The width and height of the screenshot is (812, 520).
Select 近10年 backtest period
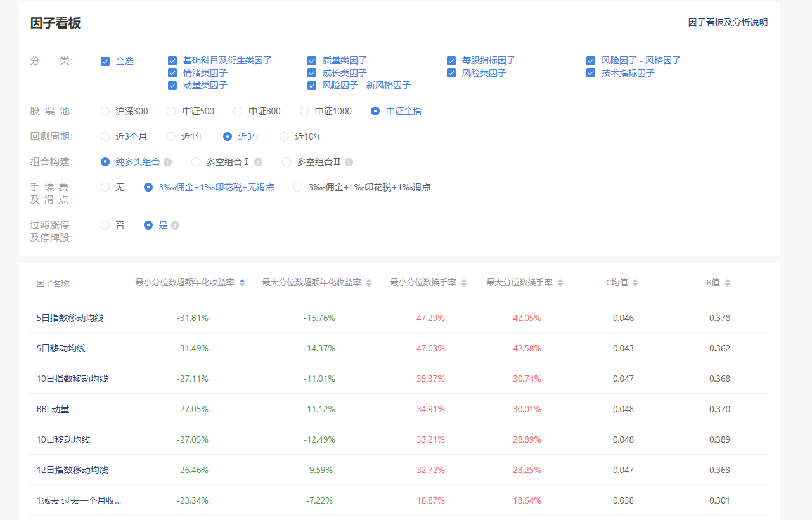(x=283, y=136)
